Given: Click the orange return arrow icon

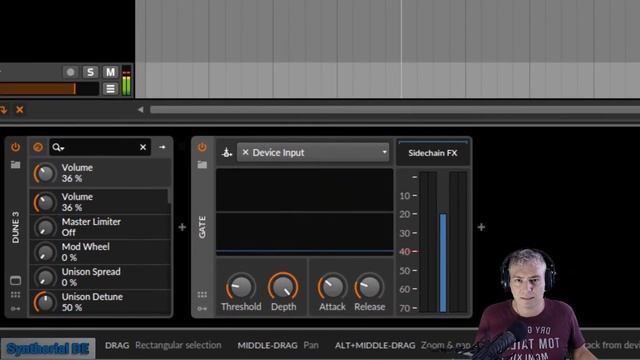Looking at the screenshot, I should click(x=4, y=109).
